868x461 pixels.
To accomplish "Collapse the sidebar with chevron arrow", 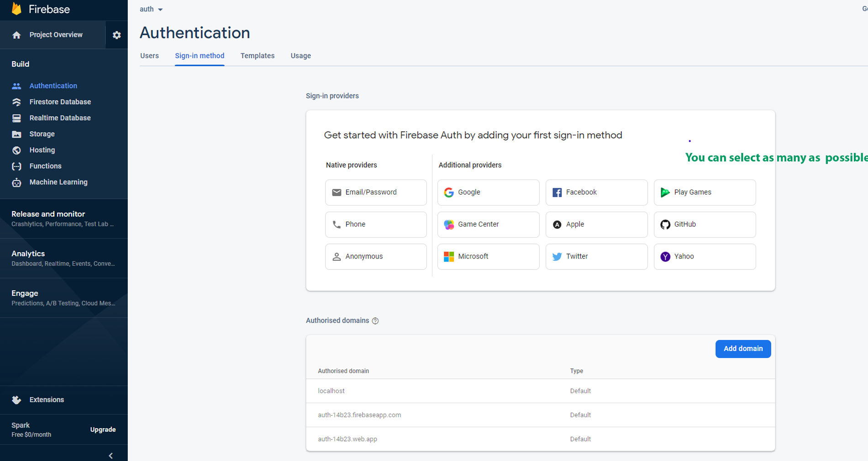I will tap(110, 456).
